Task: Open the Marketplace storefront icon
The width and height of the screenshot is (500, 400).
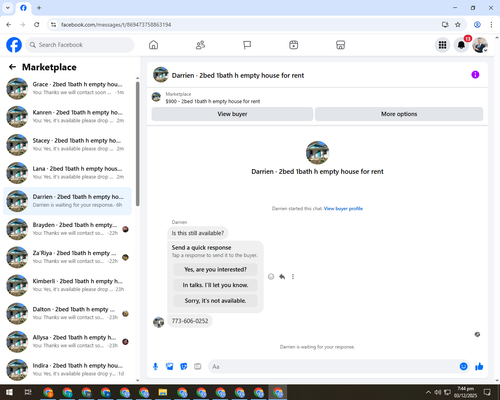Action: tap(340, 45)
